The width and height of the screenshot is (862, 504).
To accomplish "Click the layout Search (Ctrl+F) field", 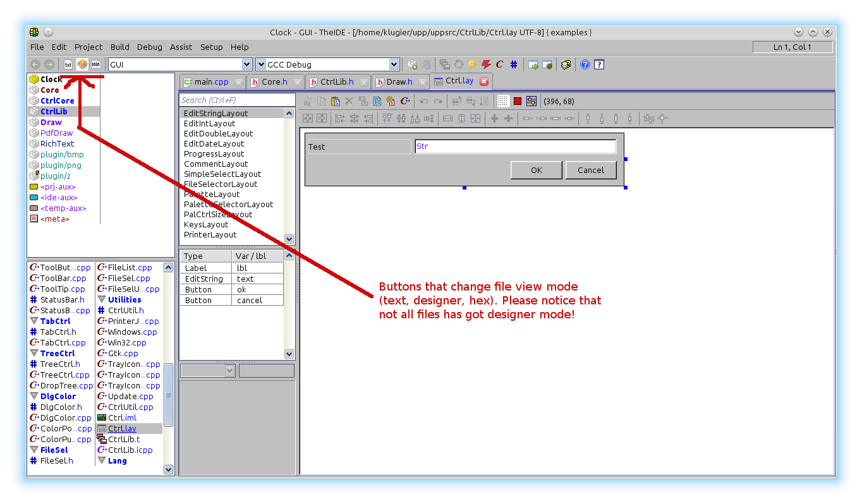I will point(236,100).
